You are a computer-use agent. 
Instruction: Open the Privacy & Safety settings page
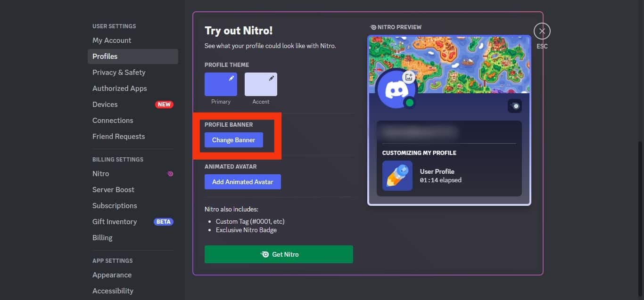tap(119, 72)
